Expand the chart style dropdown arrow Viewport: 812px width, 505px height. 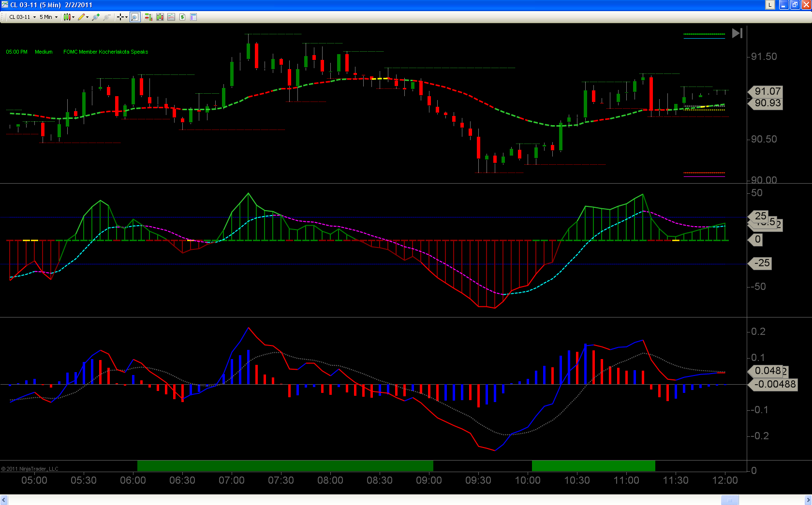(x=73, y=17)
